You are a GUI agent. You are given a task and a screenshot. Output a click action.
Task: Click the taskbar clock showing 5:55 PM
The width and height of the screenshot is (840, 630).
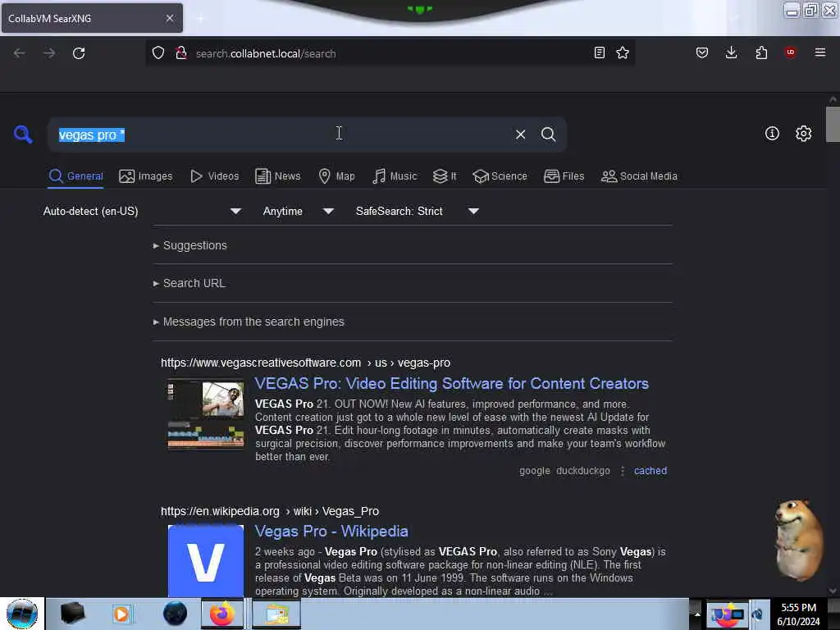click(x=798, y=614)
